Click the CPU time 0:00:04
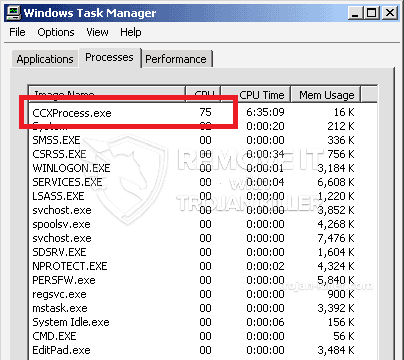The image size is (404, 360). tap(265, 182)
